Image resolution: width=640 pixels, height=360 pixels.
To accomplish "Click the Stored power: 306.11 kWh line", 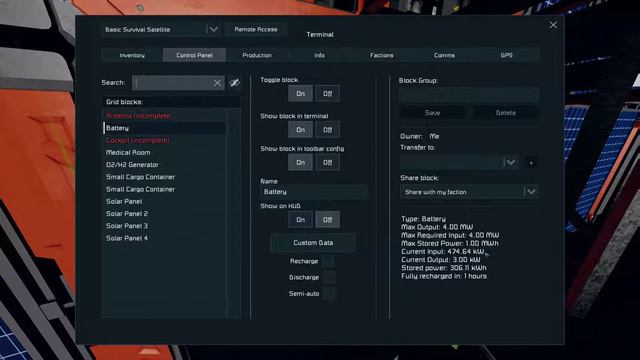I will pos(444,268).
